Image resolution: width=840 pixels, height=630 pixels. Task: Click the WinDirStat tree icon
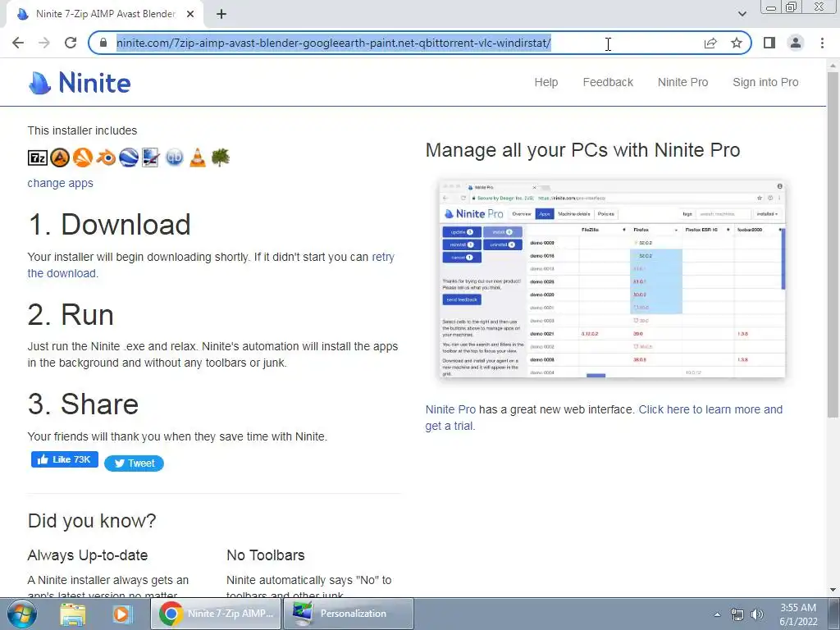coord(220,157)
